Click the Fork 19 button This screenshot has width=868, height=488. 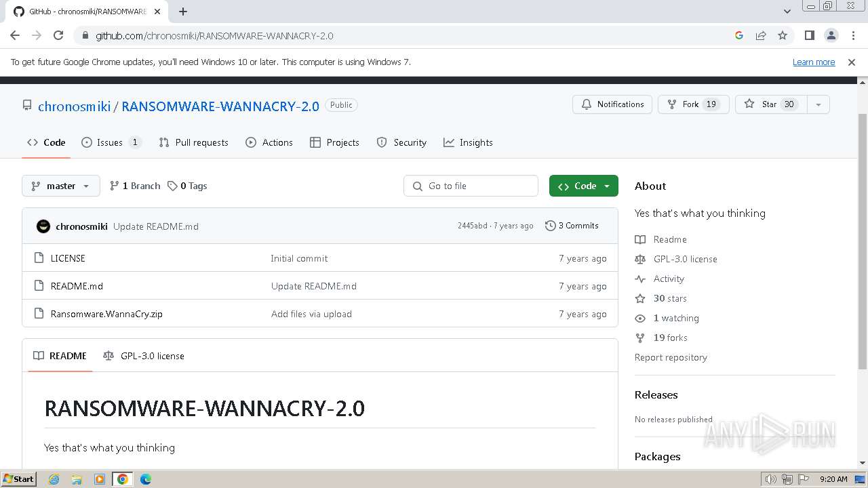(693, 104)
